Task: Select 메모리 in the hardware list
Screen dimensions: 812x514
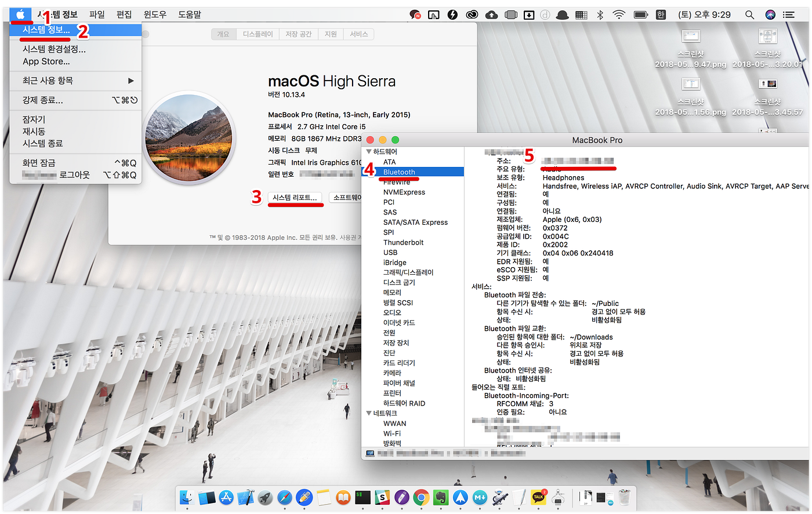Action: pos(412,293)
